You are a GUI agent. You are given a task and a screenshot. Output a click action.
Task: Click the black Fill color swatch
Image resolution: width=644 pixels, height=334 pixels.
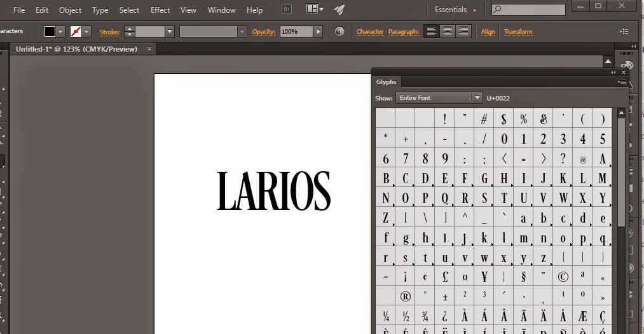[x=50, y=31]
